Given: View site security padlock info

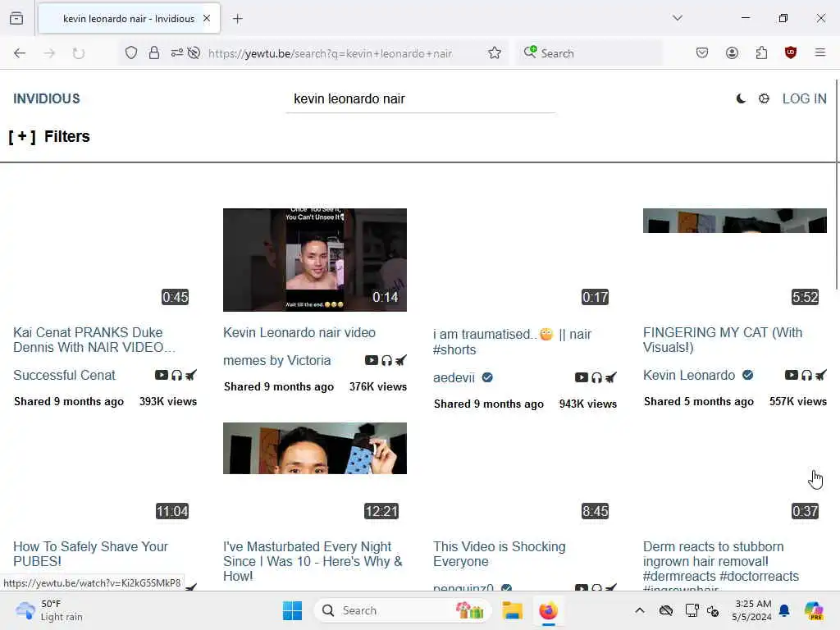Looking at the screenshot, I should click(x=154, y=53).
